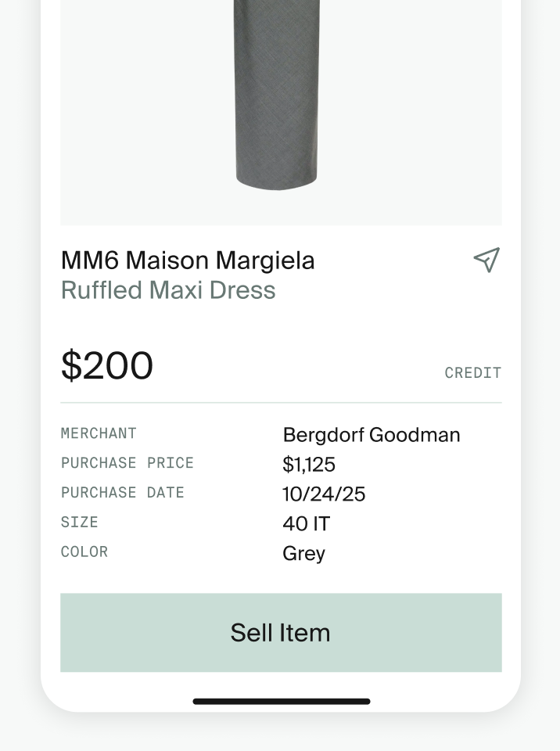Click the CREDIT label

tap(472, 373)
